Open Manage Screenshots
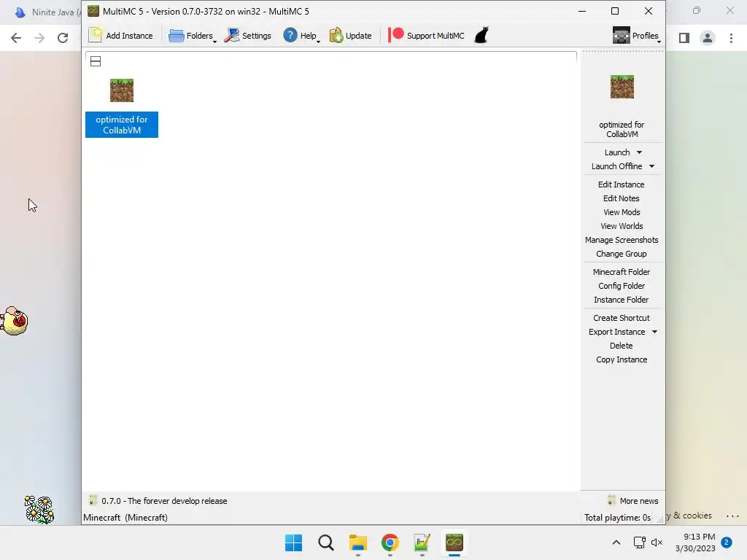747x560 pixels. (622, 240)
